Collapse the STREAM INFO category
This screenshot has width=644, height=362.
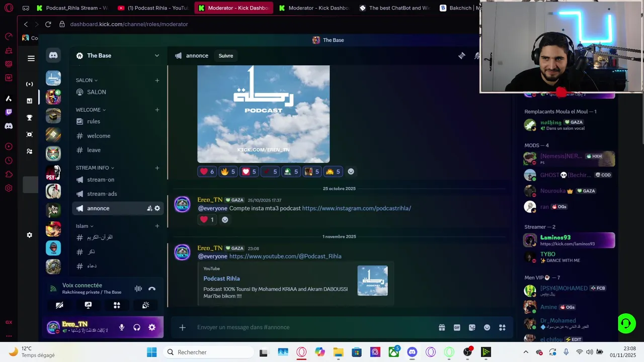tap(95, 168)
